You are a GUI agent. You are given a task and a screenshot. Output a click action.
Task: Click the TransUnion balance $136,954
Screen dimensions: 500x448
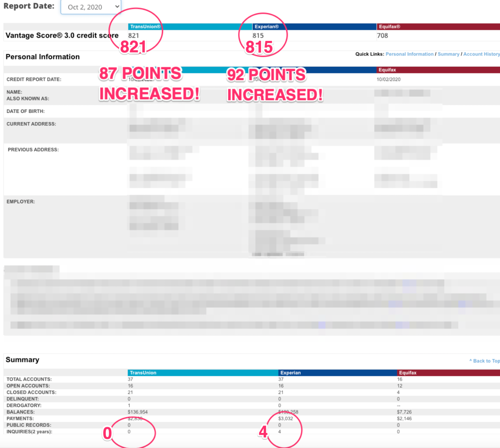coord(137,412)
